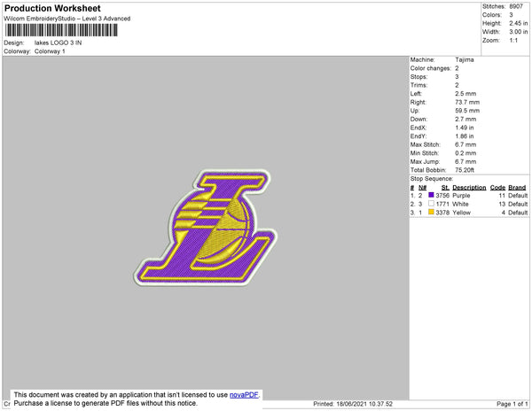The image size is (532, 411).
Task: Click the Brand column header
Action: [x=517, y=188]
